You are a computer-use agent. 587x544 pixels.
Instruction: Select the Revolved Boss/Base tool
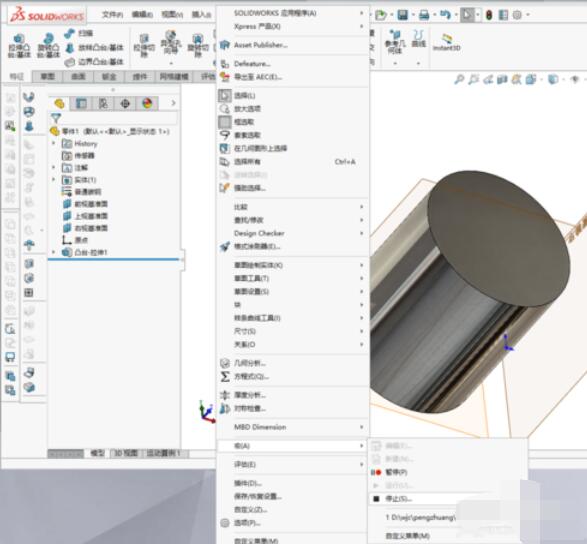click(x=48, y=46)
